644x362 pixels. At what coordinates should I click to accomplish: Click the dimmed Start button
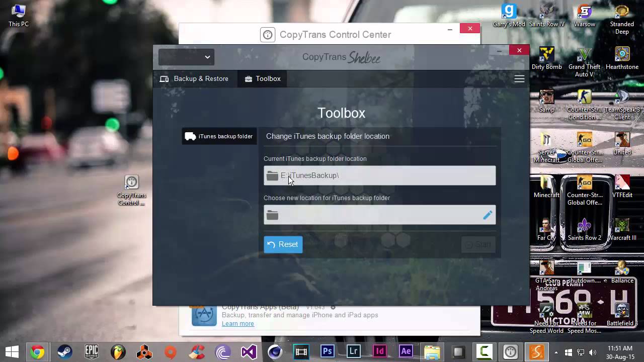click(x=478, y=245)
